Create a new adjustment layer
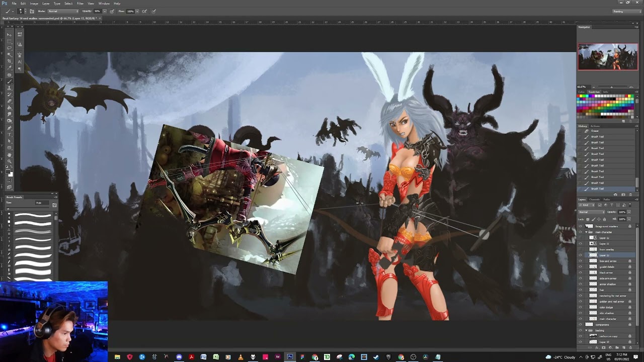The width and height of the screenshot is (644, 362). tap(610, 347)
